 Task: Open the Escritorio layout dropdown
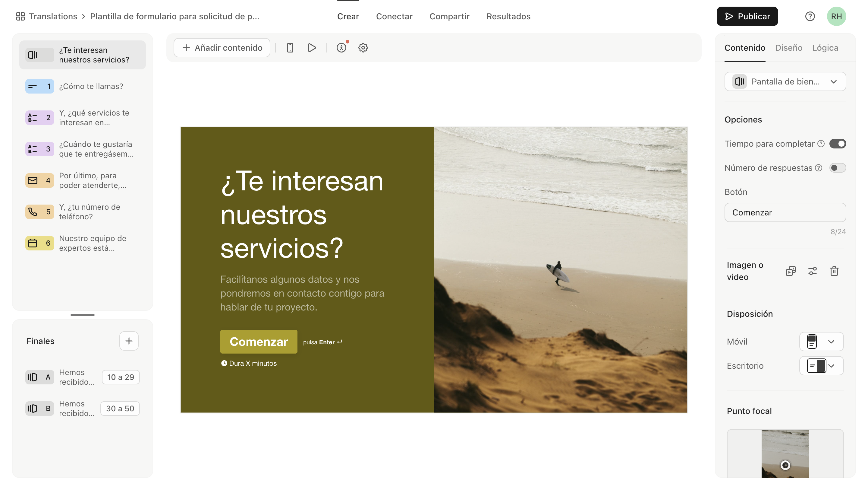coord(821,366)
